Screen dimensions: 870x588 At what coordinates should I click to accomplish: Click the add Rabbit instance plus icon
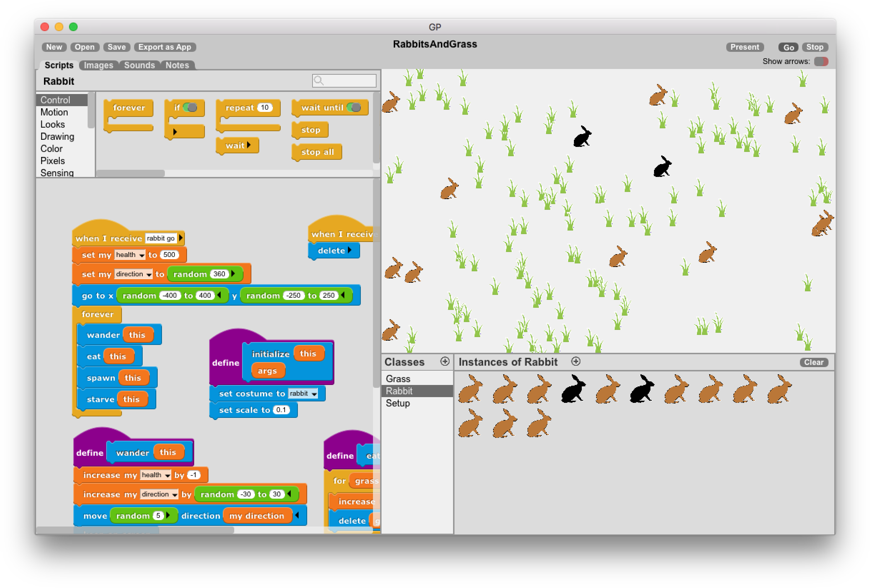576,361
